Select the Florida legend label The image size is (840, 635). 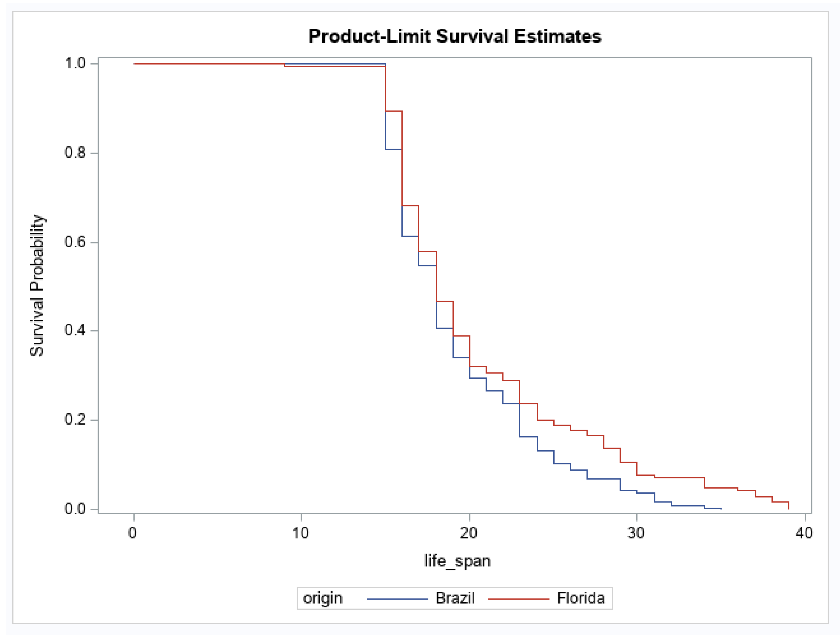point(581,598)
